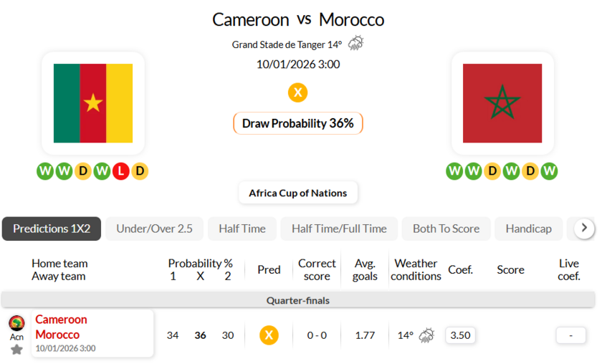Open the Under/Over 2.5 tab
The width and height of the screenshot is (602, 364).
(x=154, y=229)
